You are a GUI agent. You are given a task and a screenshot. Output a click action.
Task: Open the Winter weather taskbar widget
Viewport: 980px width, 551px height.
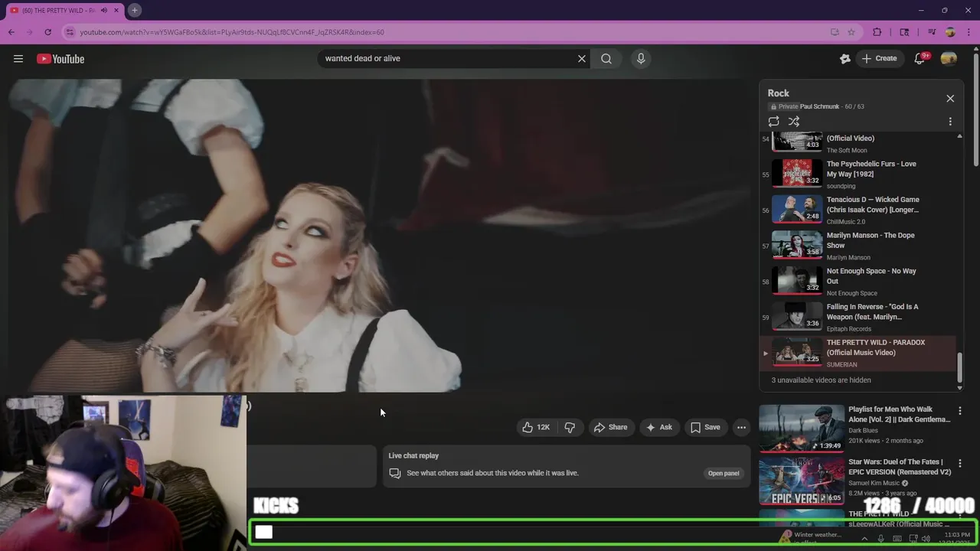810,538
